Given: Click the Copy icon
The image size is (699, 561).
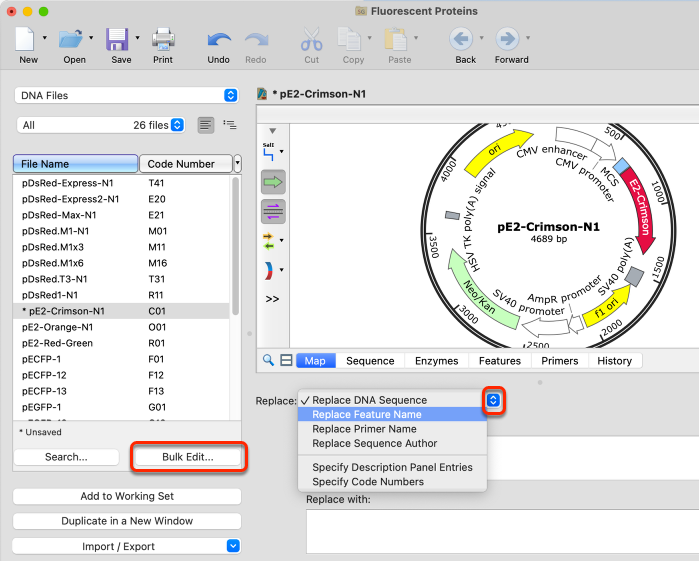Looking at the screenshot, I should [349, 39].
